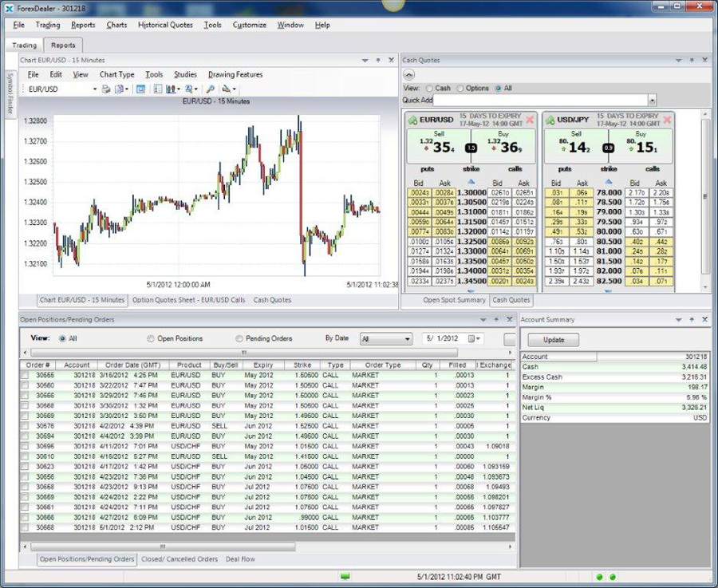Open the Historical Quotes menu
This screenshot has width=718, height=588.
[165, 25]
